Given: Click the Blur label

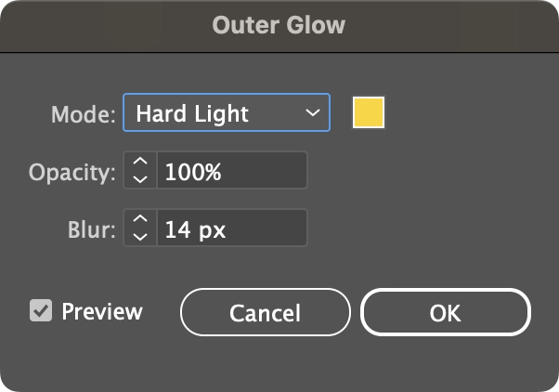Looking at the screenshot, I should pyautogui.click(x=92, y=229).
